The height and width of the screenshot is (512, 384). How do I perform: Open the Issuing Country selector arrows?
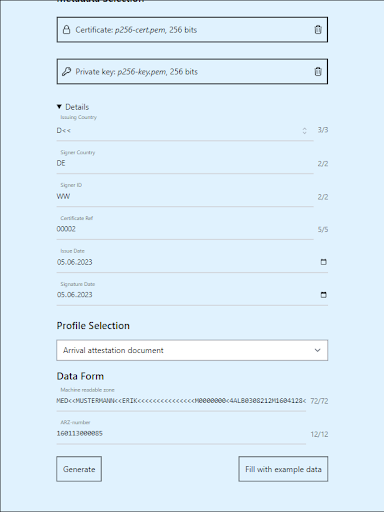[x=304, y=131]
